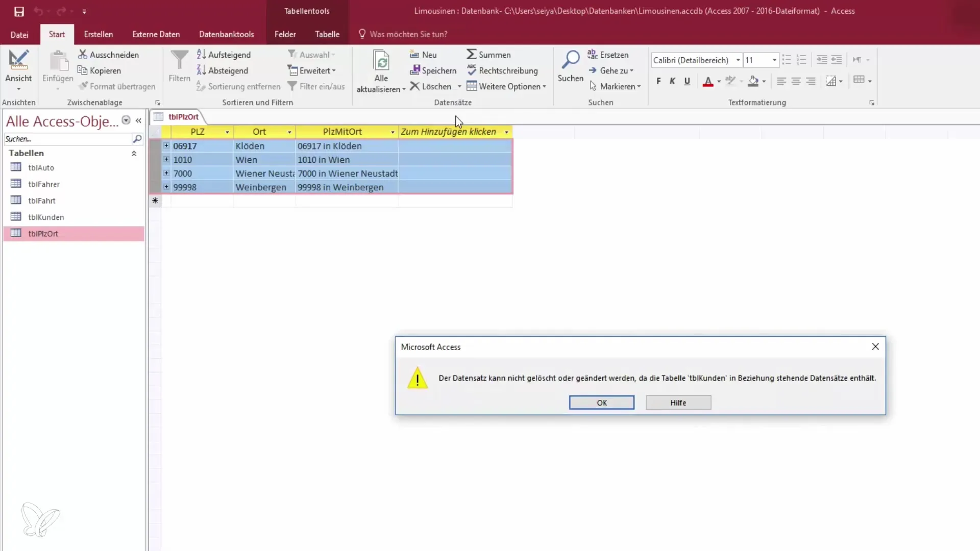
Task: Open table tblAuto in navigation
Action: pyautogui.click(x=73, y=167)
